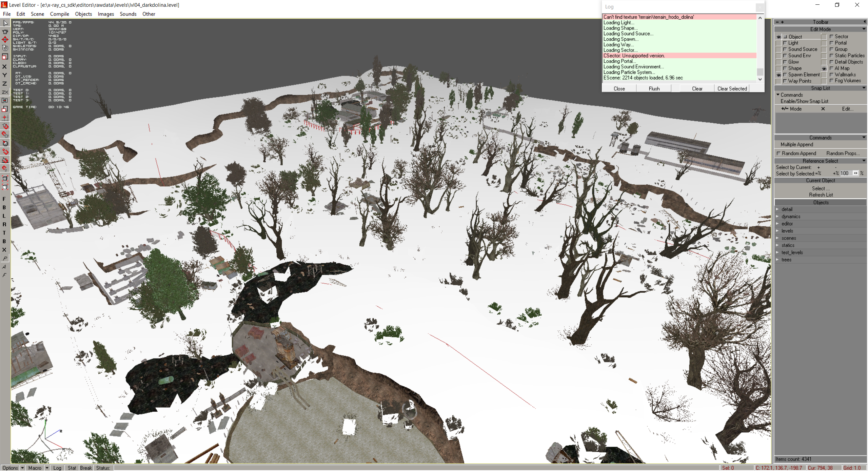868x471 pixels.
Task: Switch to Left view (L)
Action: tap(4, 216)
